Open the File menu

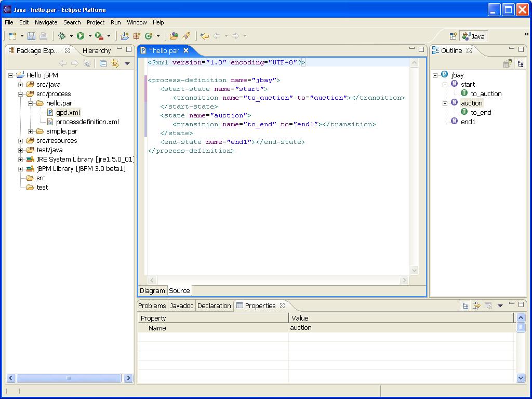(x=9, y=22)
